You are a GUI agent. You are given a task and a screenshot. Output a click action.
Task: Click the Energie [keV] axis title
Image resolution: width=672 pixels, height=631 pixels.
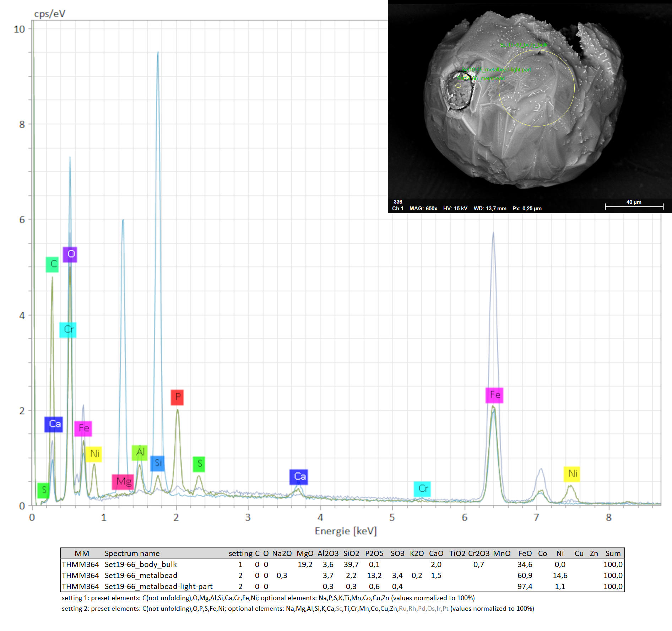(x=345, y=531)
